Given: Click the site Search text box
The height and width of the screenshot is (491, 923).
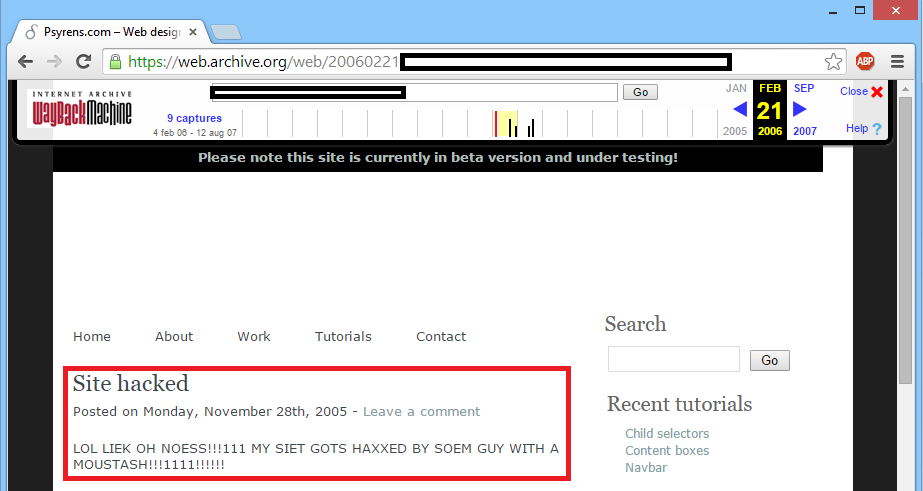Looking at the screenshot, I should tap(673, 359).
